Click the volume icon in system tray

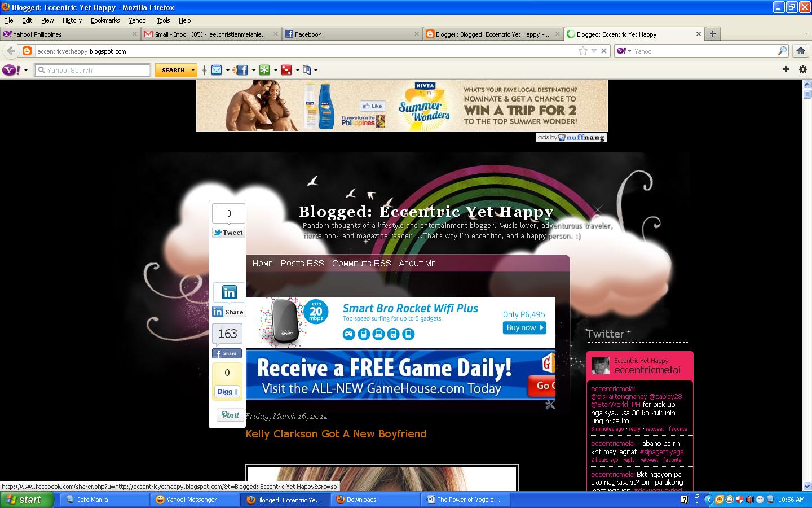[x=749, y=500]
